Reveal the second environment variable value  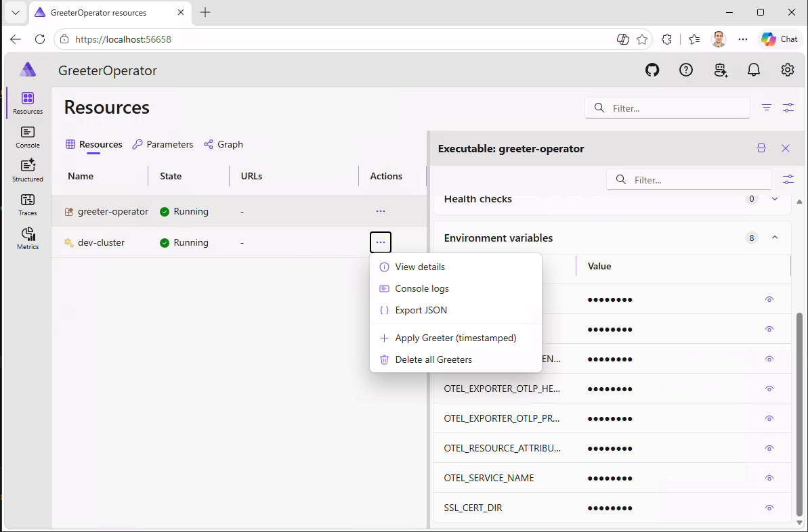pyautogui.click(x=769, y=329)
